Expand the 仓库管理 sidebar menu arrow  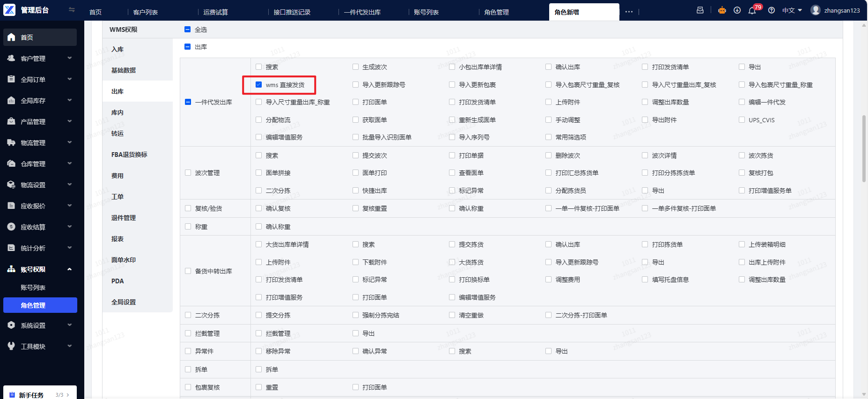(69, 163)
